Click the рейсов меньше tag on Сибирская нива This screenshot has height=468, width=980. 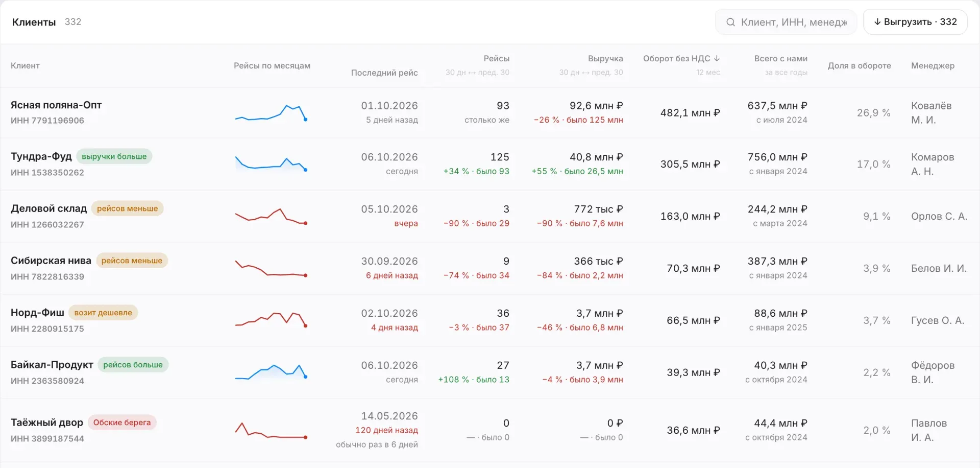click(132, 261)
